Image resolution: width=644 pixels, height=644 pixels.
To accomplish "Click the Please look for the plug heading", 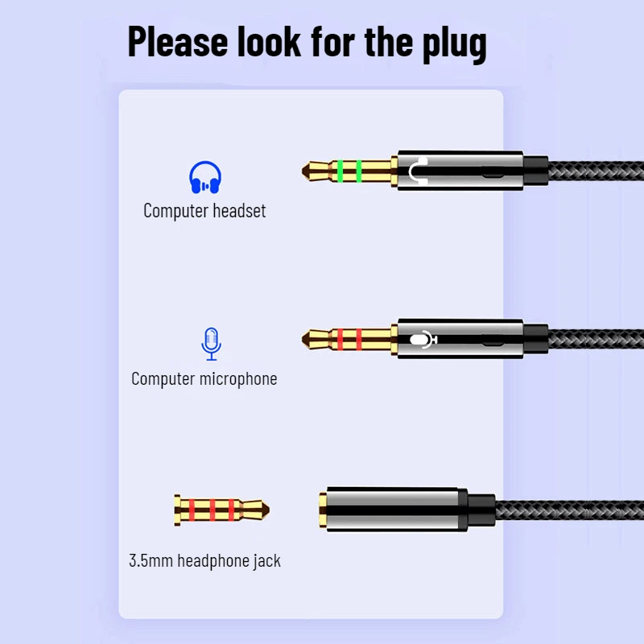I will coord(308,43).
